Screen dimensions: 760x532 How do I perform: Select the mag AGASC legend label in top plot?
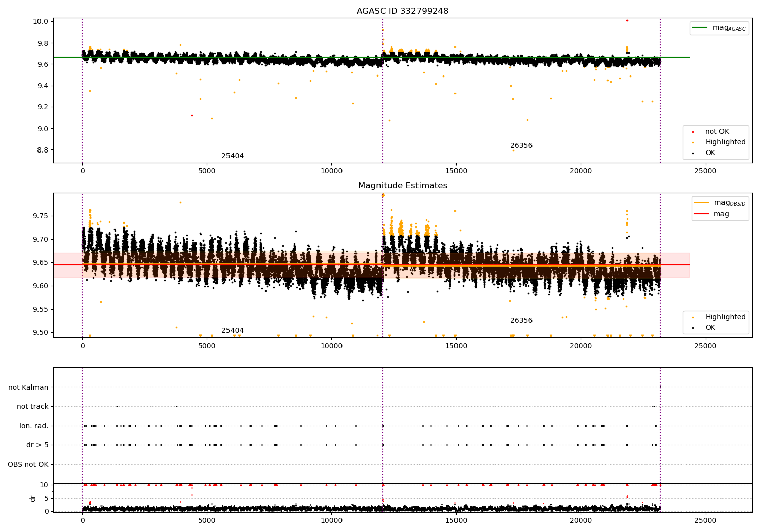pyautogui.click(x=729, y=28)
